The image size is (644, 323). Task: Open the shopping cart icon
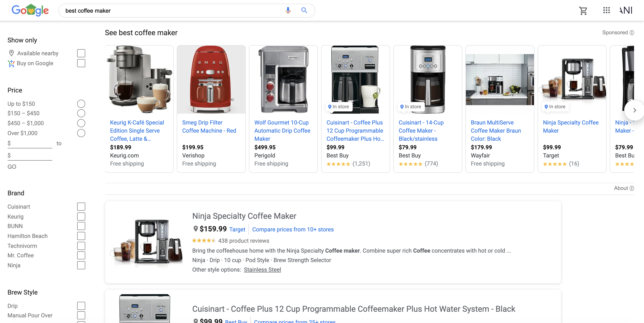pos(583,11)
